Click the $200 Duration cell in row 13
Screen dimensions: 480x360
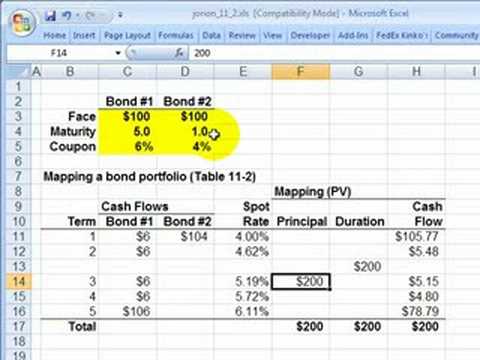(x=359, y=266)
